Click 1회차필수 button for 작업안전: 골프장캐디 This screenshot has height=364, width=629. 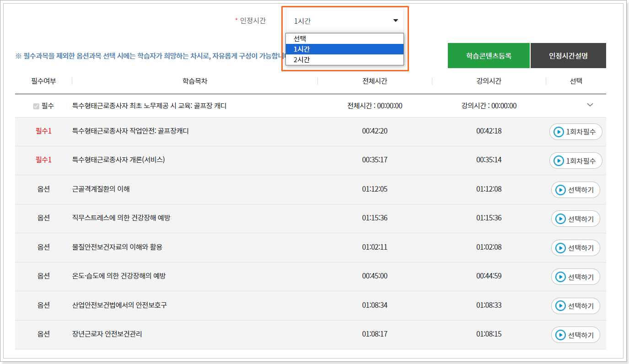575,132
